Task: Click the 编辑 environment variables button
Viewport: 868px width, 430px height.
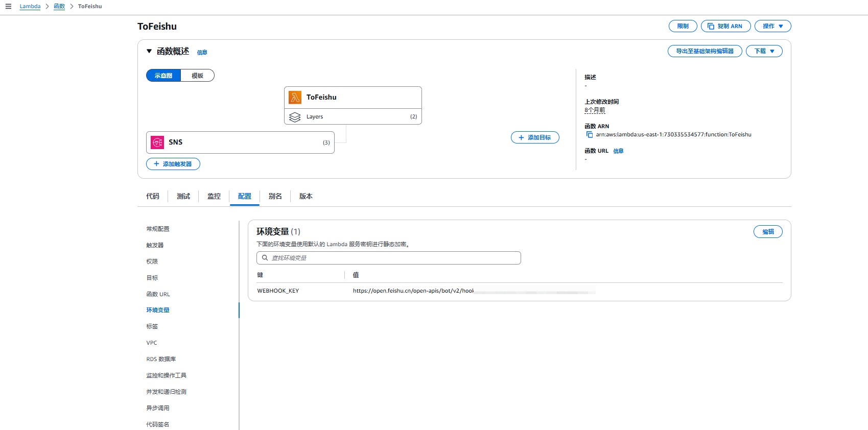Action: 768,232
